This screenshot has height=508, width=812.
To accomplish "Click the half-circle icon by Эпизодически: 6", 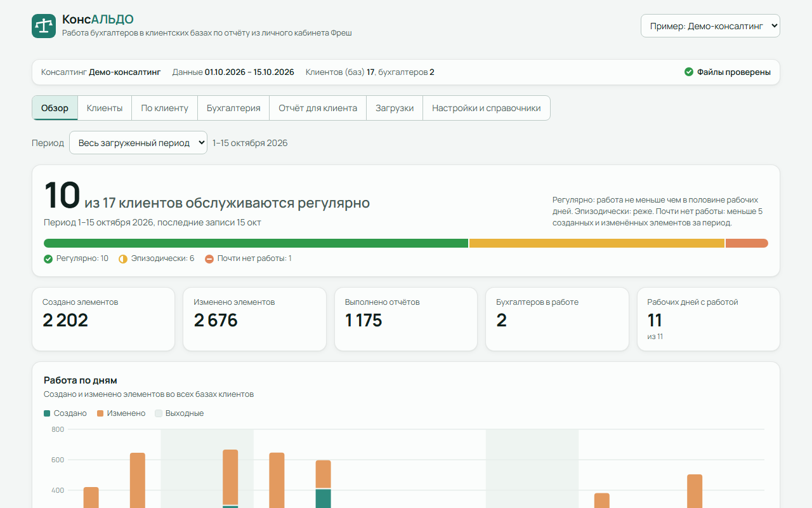I will point(123,258).
